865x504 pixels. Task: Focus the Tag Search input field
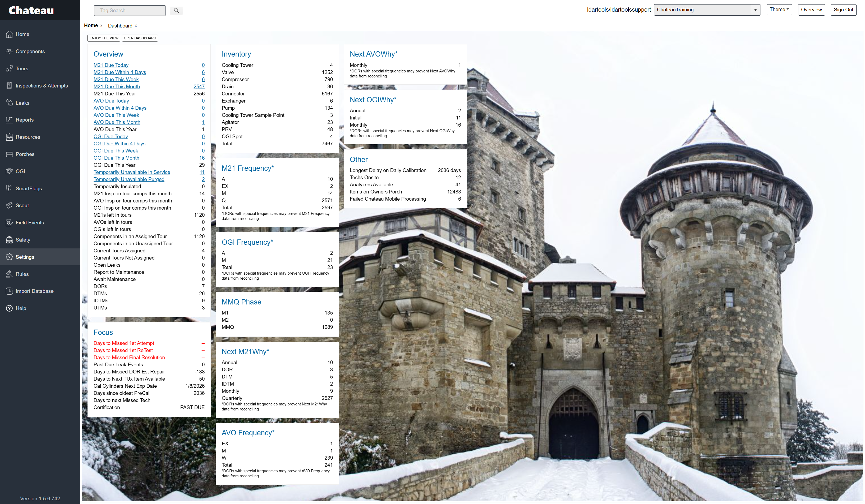click(x=130, y=10)
